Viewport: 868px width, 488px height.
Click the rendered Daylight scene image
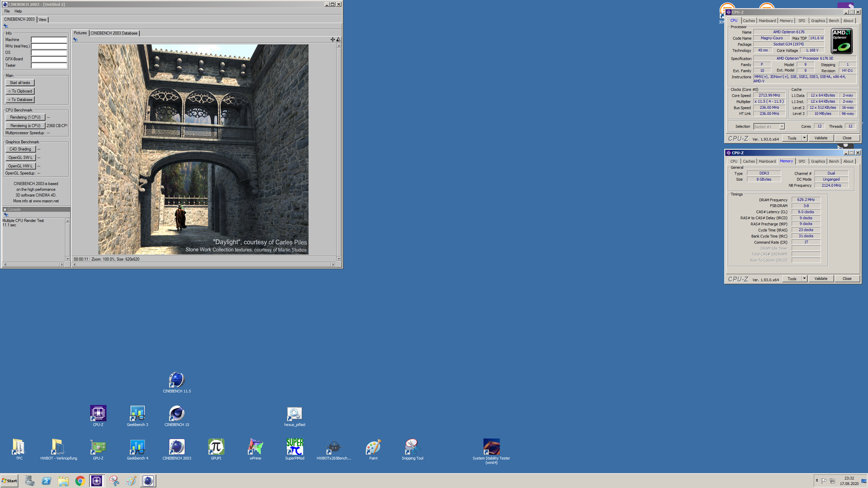point(203,149)
